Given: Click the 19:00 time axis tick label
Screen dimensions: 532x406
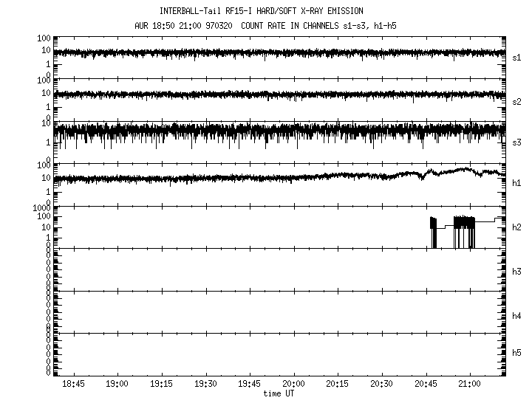Looking at the screenshot, I should [117, 385].
